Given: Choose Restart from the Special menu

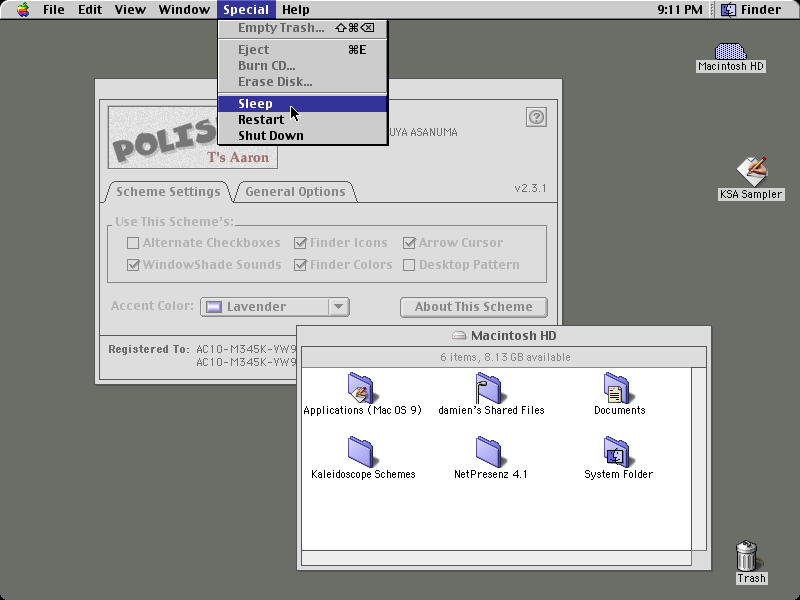Looking at the screenshot, I should point(303,119).
